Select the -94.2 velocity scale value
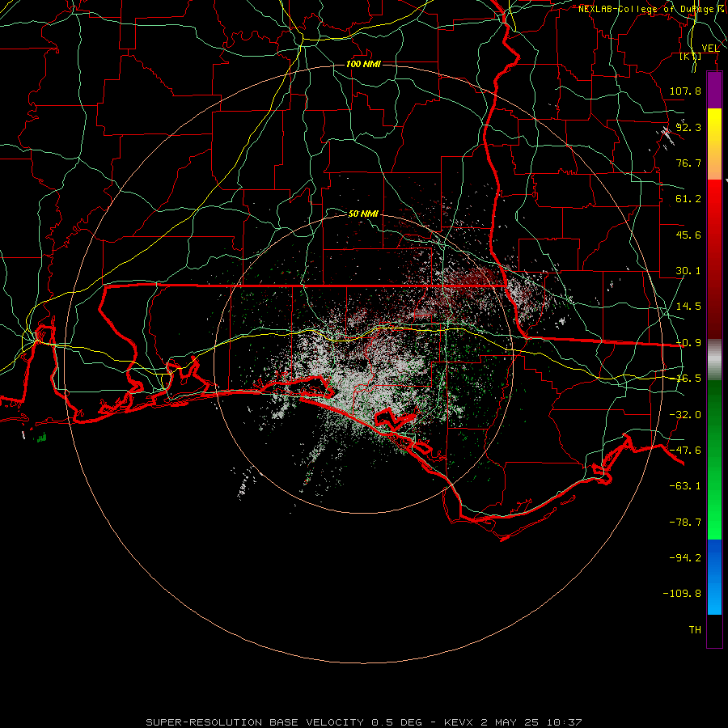This screenshot has width=728, height=728. (x=685, y=558)
